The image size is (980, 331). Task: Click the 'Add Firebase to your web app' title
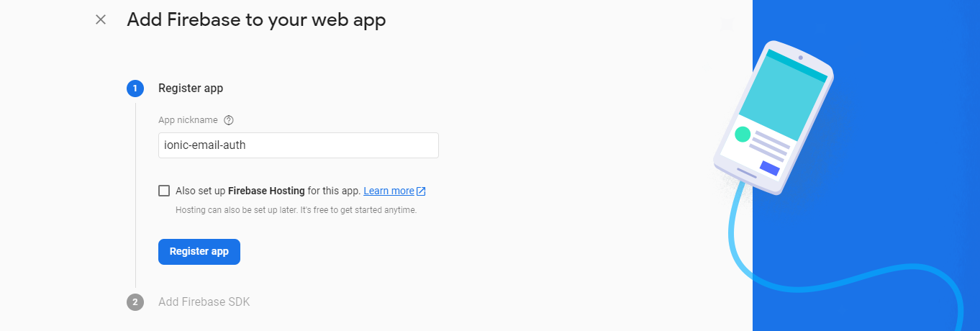pyautogui.click(x=256, y=19)
